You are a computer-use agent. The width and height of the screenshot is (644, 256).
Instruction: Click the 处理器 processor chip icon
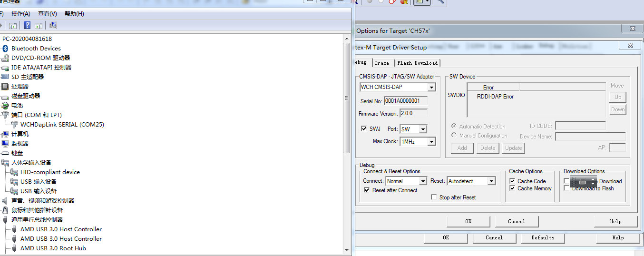6,87
